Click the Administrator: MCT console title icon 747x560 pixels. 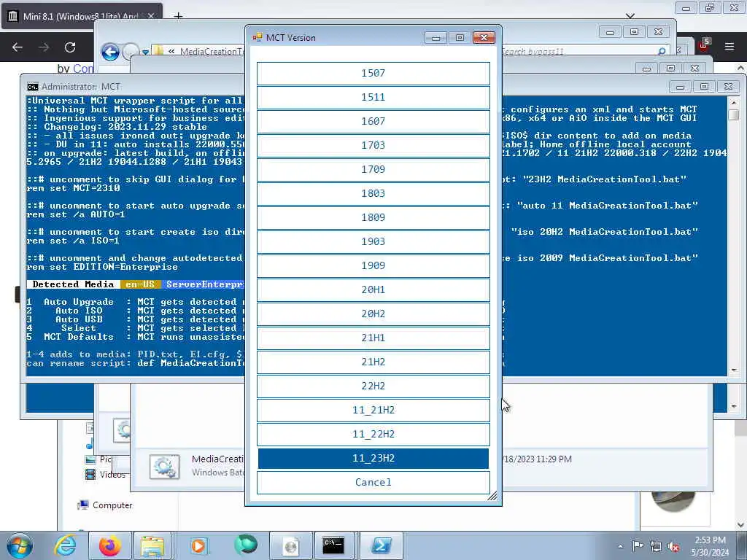tap(32, 87)
